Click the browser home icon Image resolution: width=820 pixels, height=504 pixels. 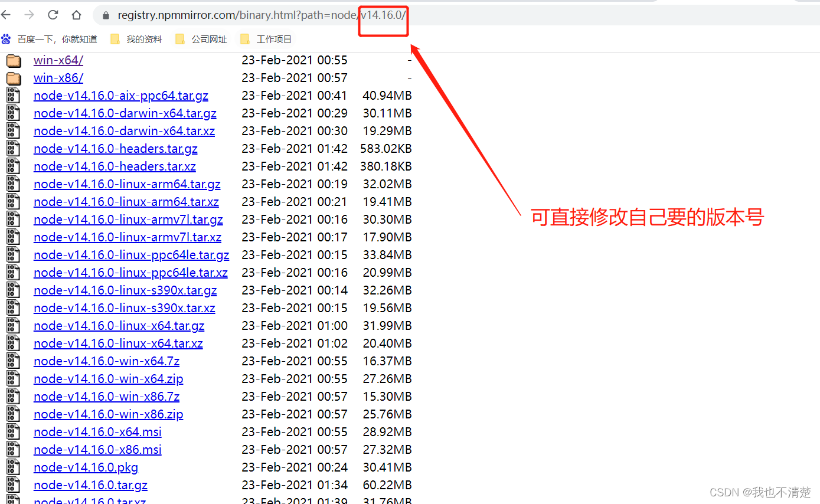pos(76,15)
